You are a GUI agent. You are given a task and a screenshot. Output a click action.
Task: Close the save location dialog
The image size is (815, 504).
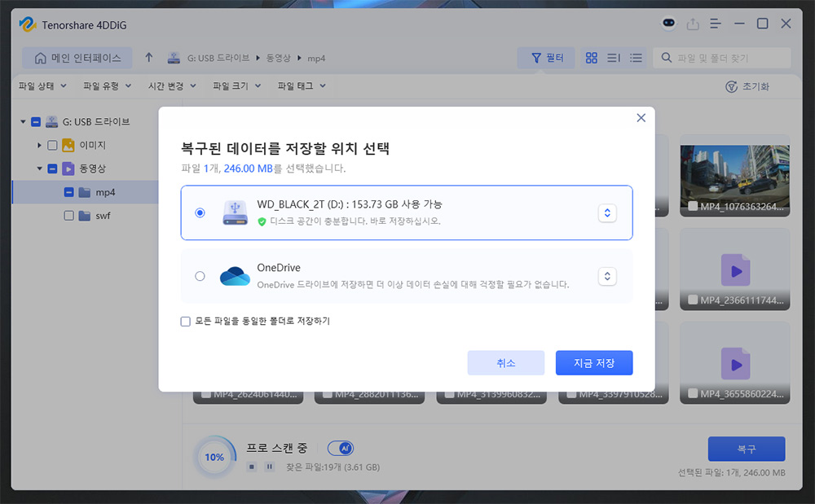click(x=641, y=118)
